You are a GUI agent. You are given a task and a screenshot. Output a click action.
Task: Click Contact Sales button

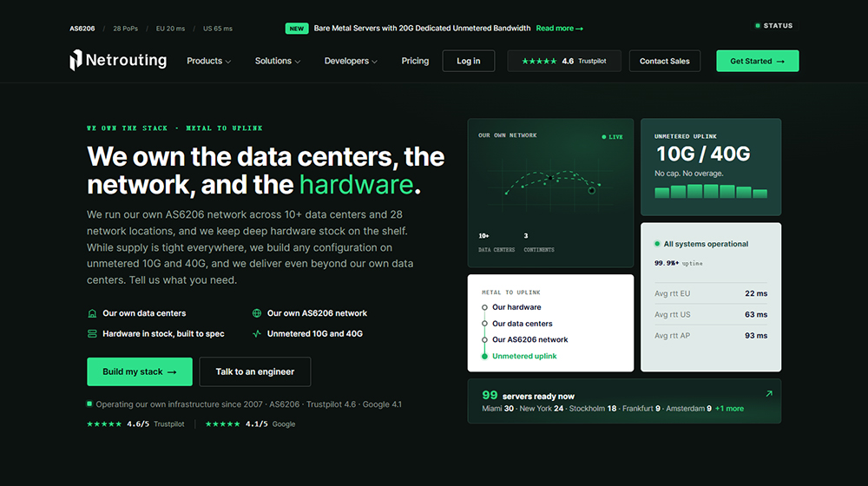(664, 61)
